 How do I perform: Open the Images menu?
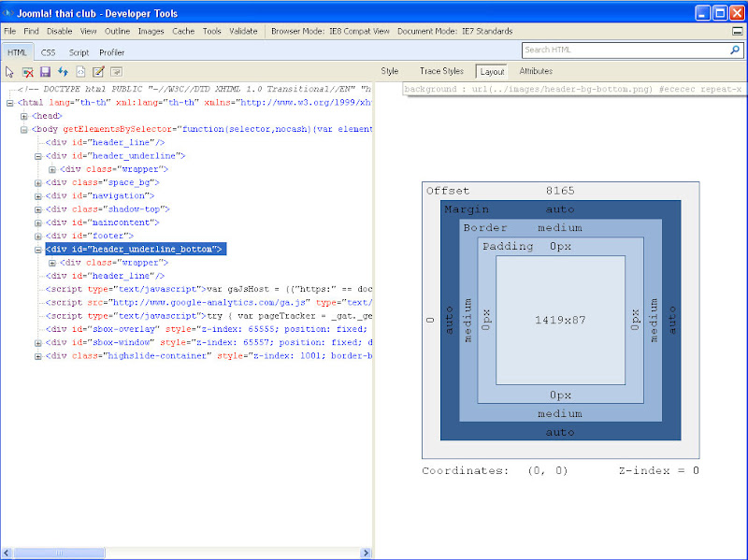pos(151,31)
